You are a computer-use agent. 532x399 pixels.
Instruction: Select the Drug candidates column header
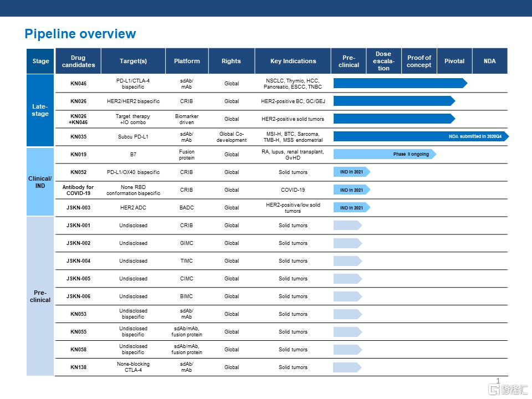tap(78, 61)
